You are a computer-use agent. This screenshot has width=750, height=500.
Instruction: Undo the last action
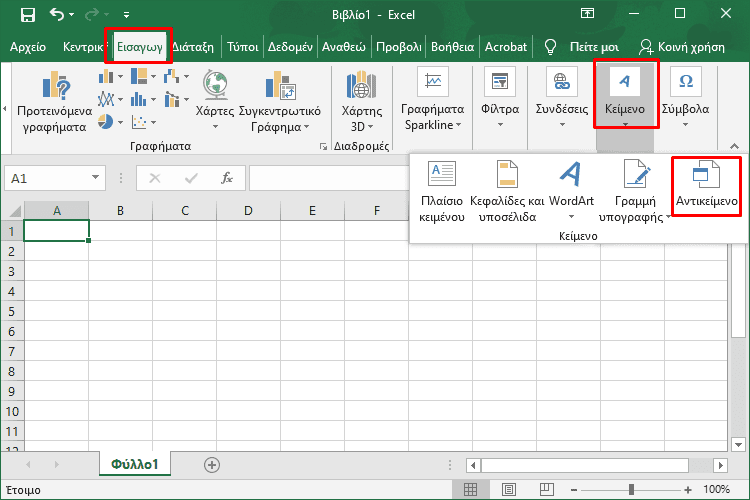[56, 15]
